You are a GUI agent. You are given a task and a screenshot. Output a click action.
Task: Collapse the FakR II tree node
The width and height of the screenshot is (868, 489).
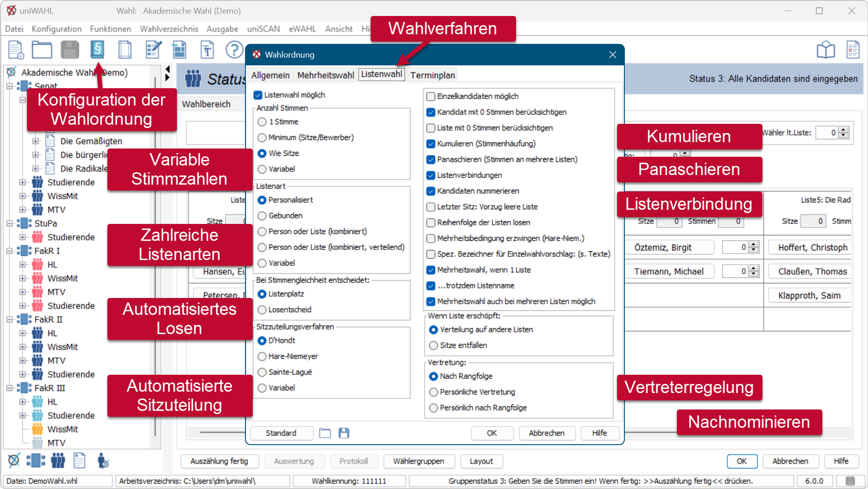[9, 319]
